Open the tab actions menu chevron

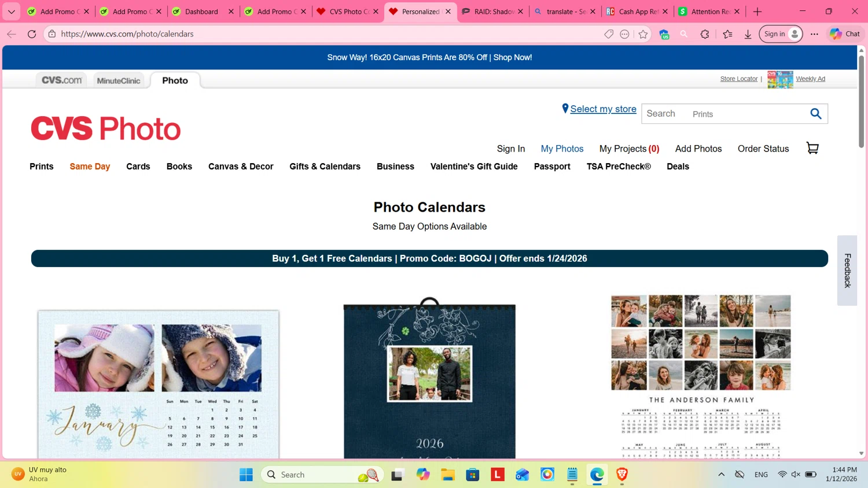tap(11, 12)
